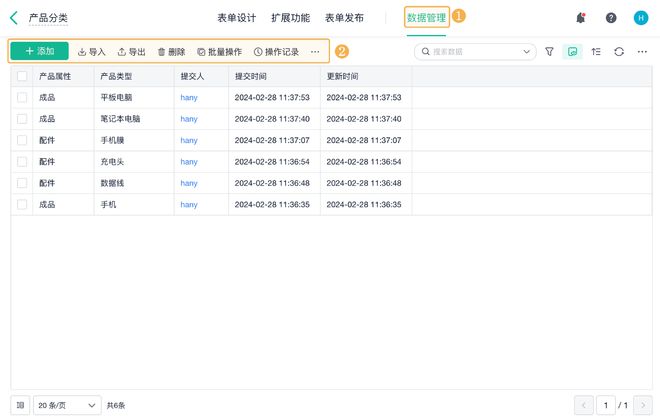
Task: Open the toolbar more actions ellipsis
Action: point(315,52)
